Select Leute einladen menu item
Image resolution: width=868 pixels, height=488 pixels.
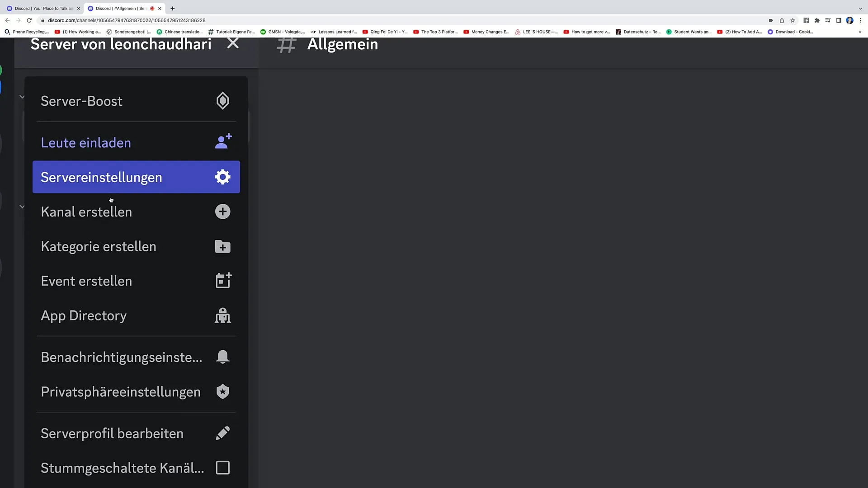point(136,142)
